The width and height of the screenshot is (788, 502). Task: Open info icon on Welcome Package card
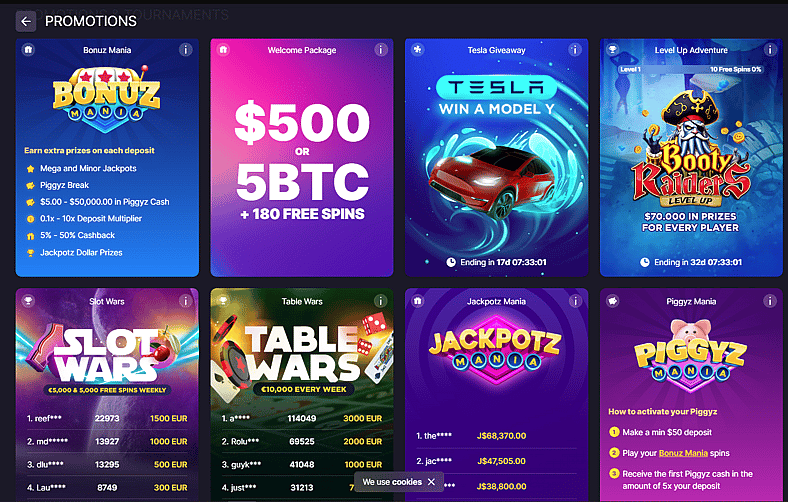pos(380,50)
